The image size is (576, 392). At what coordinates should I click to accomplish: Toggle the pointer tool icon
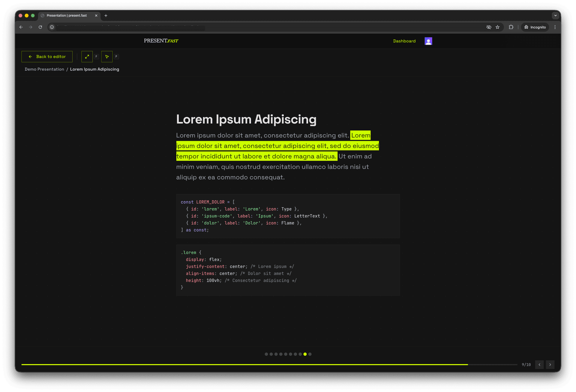pos(107,57)
